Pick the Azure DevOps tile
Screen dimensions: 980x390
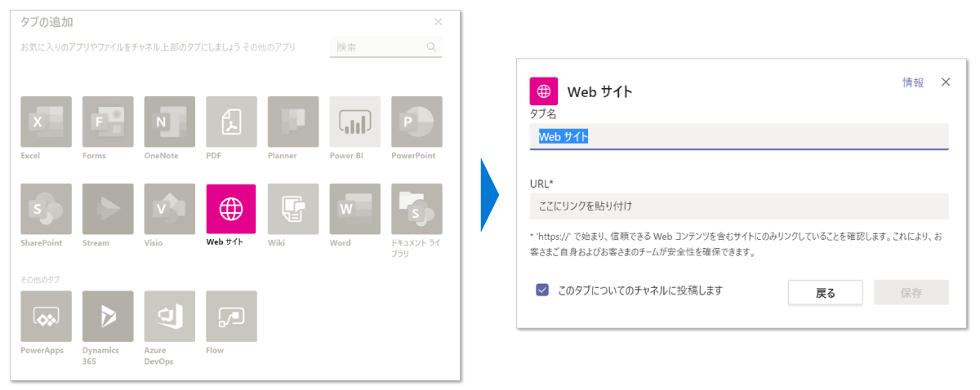click(170, 317)
